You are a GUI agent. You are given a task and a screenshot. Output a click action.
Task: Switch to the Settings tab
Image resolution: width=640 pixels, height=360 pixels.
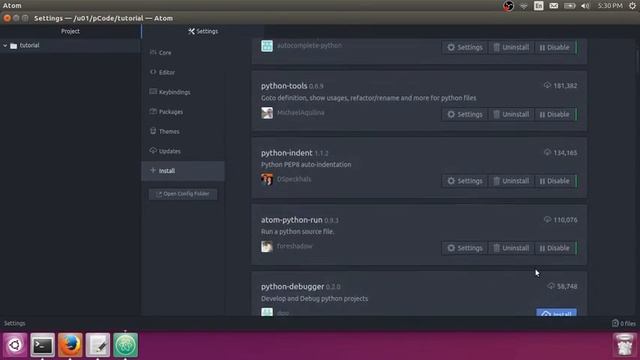click(203, 31)
